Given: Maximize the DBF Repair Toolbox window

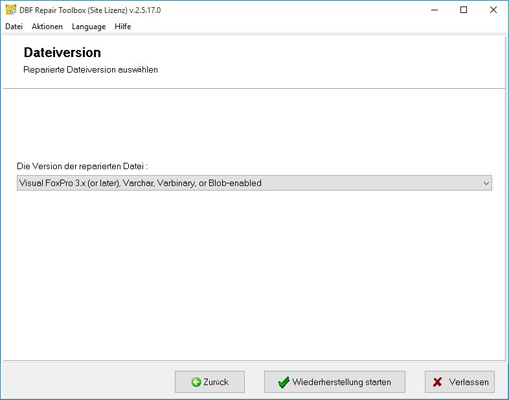Looking at the screenshot, I should pyautogui.click(x=463, y=10).
